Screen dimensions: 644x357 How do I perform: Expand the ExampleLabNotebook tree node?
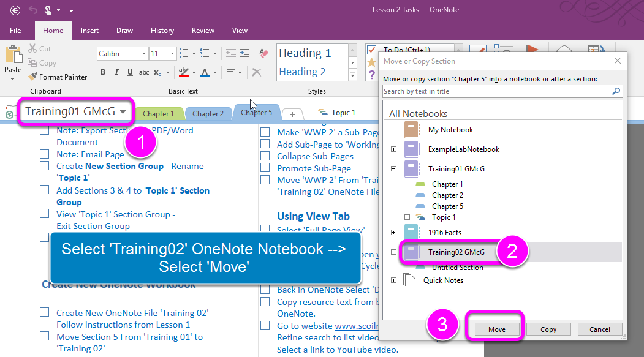coord(393,149)
